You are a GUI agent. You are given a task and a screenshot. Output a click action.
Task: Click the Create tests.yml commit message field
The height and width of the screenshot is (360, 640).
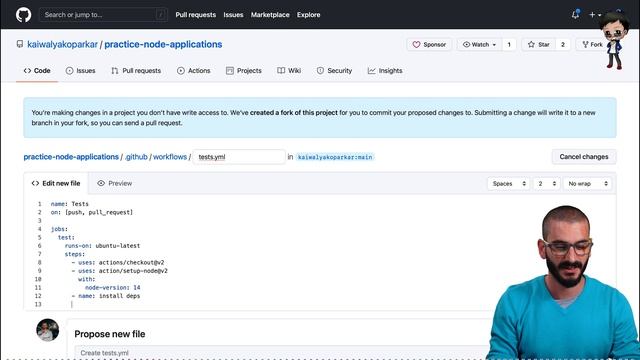point(282,353)
